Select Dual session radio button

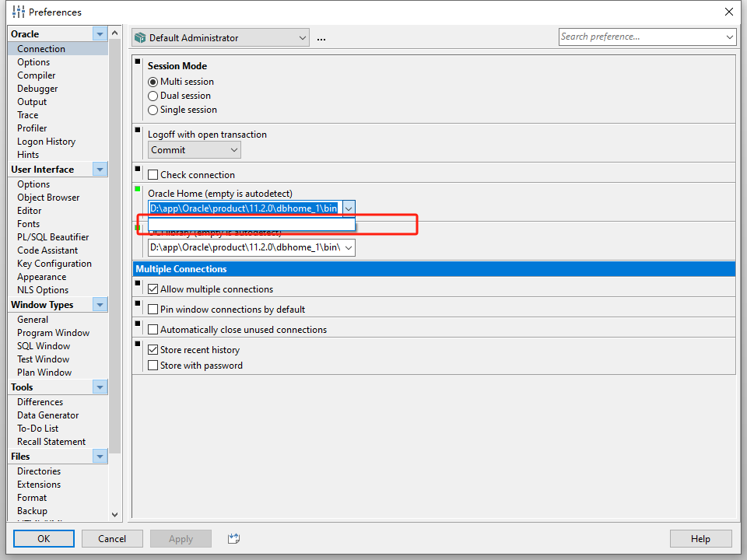tap(153, 96)
